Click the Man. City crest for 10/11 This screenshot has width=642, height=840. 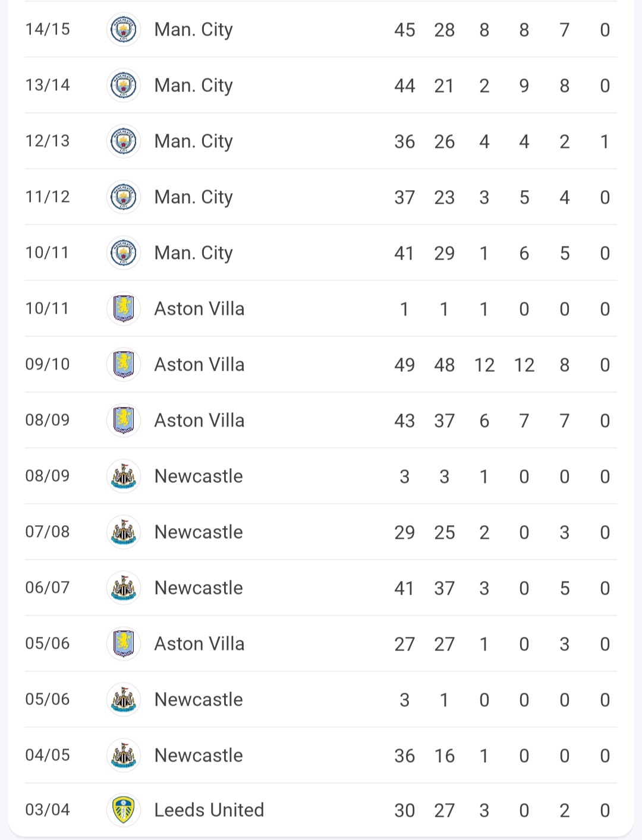pyautogui.click(x=124, y=252)
